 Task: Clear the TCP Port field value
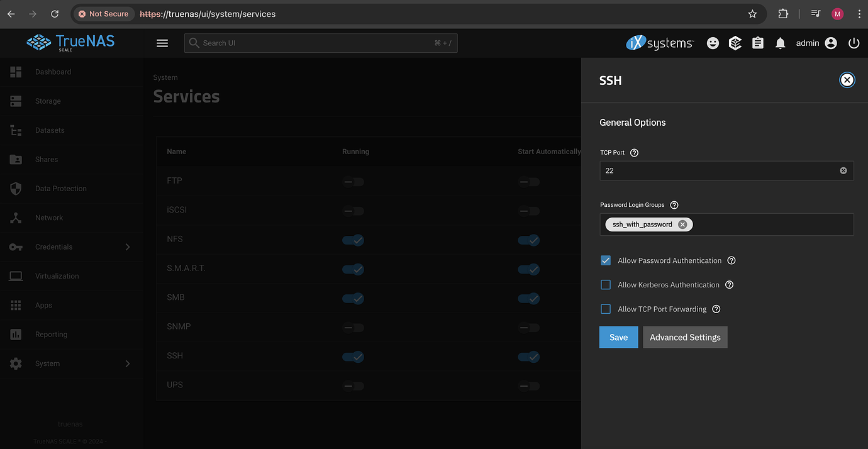click(843, 170)
